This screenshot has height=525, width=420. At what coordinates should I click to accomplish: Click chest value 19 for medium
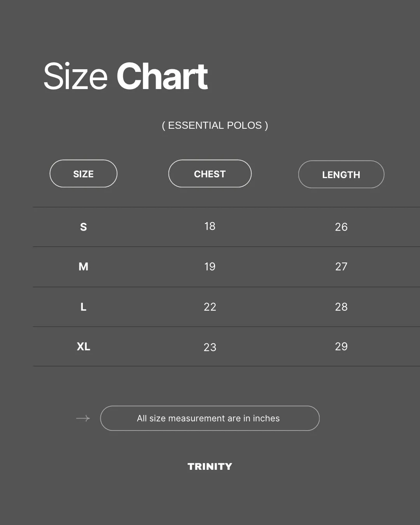pos(210,267)
